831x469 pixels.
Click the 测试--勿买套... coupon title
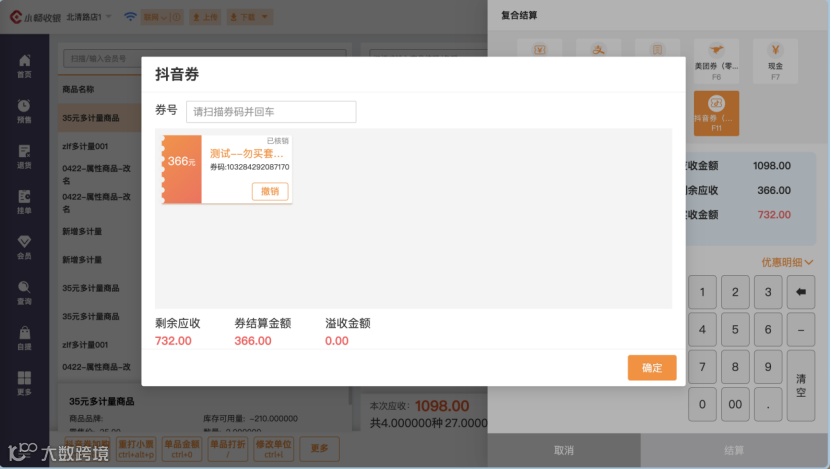pos(246,154)
